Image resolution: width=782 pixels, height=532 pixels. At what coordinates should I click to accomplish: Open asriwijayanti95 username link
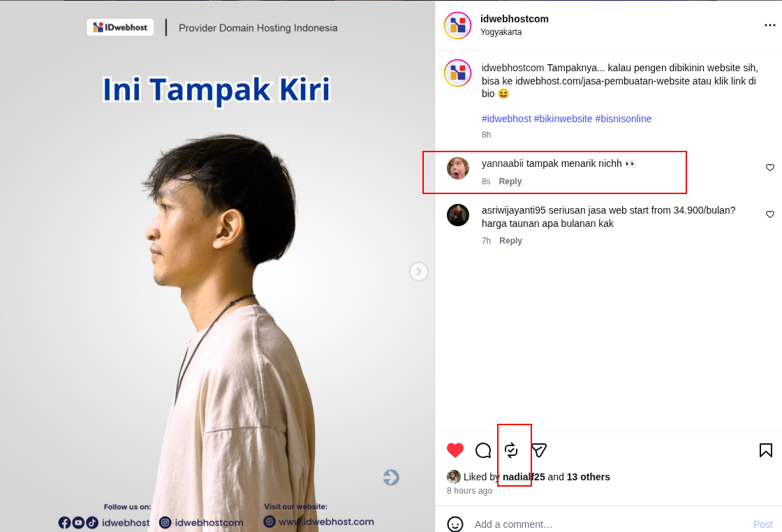click(514, 210)
